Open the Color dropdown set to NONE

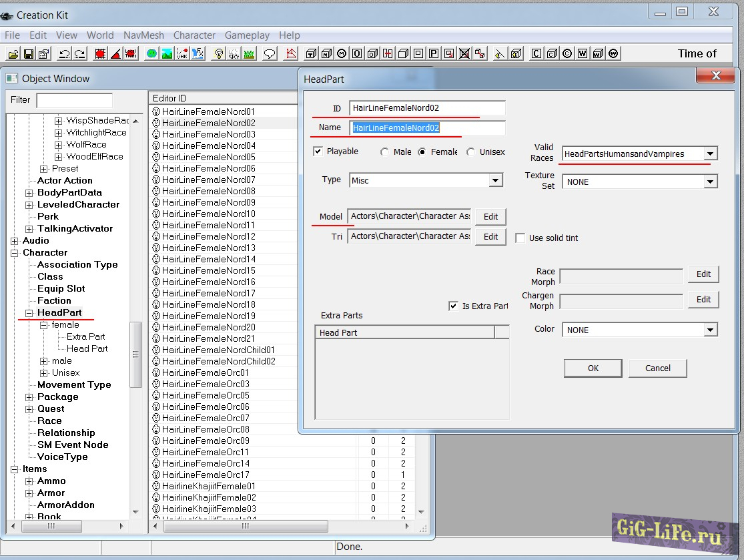pyautogui.click(x=710, y=330)
